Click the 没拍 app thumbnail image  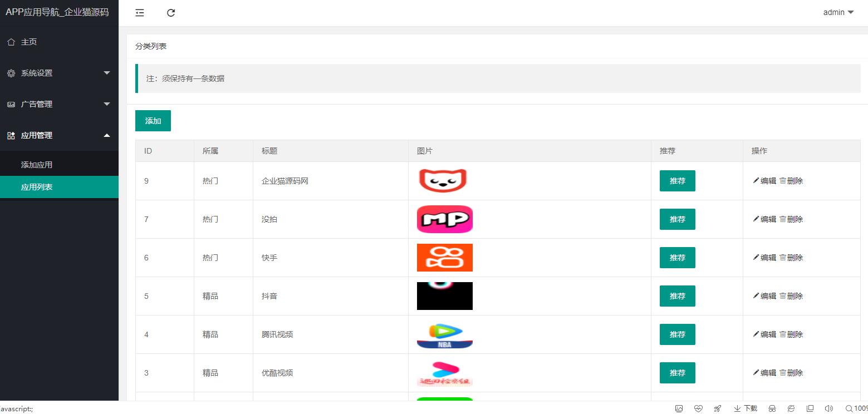[x=444, y=219]
